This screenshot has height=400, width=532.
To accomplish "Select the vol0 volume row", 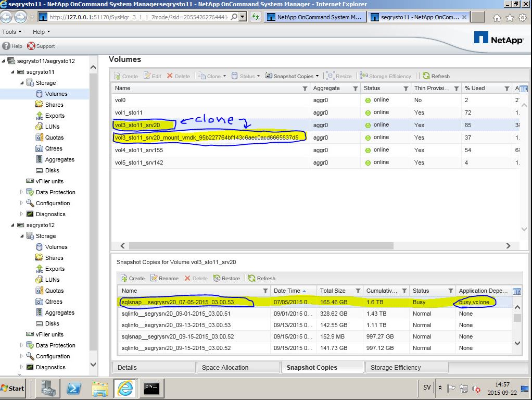I will click(x=315, y=100).
